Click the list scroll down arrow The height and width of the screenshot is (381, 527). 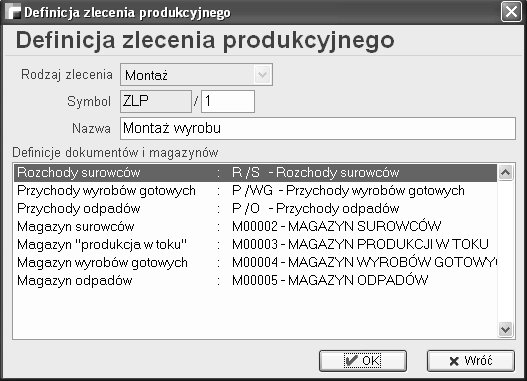[x=505, y=329]
